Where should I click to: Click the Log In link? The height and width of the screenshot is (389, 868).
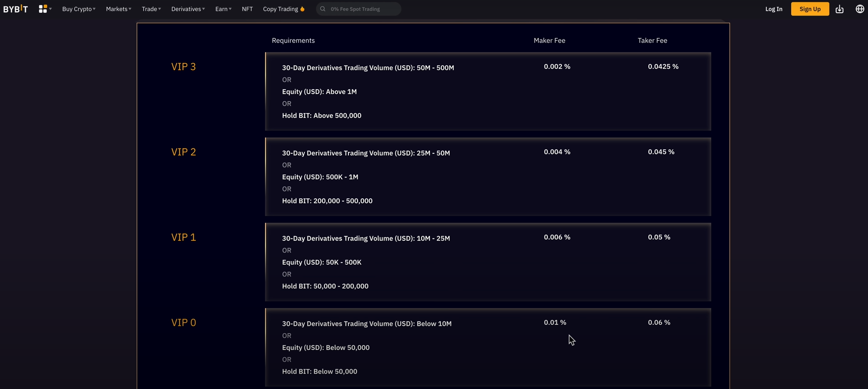click(x=773, y=9)
